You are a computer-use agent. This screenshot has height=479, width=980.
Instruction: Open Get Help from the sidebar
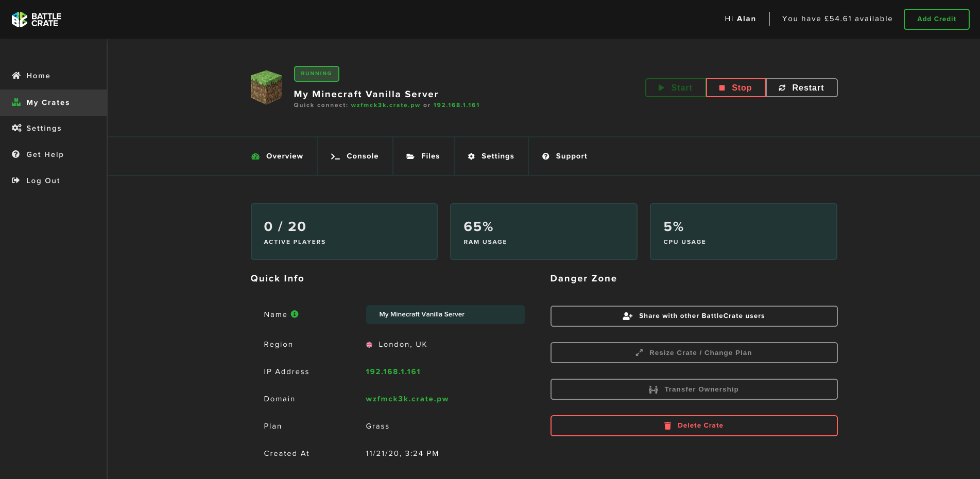tap(54, 154)
